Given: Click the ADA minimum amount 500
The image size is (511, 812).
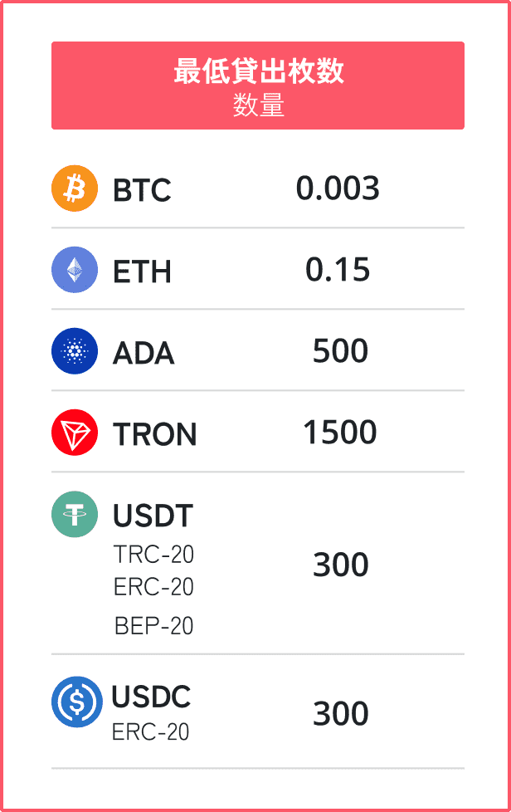Looking at the screenshot, I should (x=340, y=351).
